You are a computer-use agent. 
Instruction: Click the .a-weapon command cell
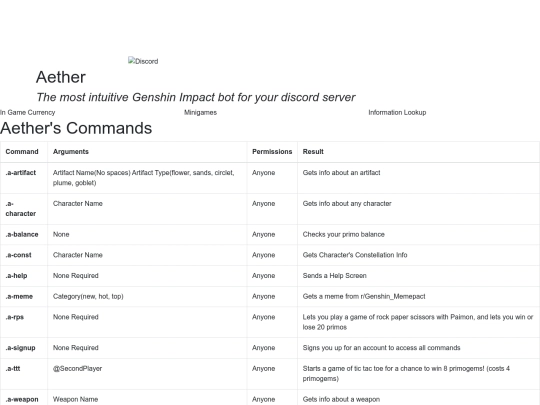(x=24, y=399)
